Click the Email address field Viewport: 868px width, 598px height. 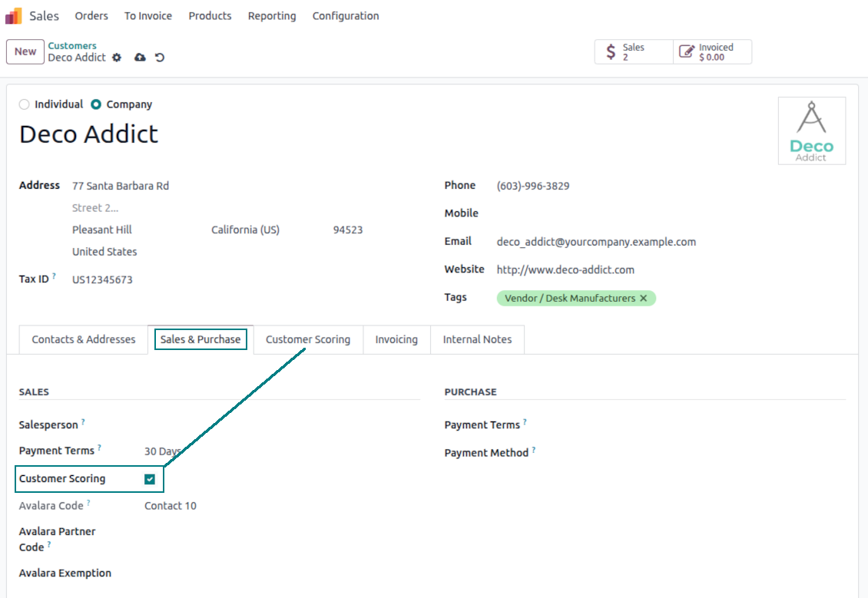[596, 242]
